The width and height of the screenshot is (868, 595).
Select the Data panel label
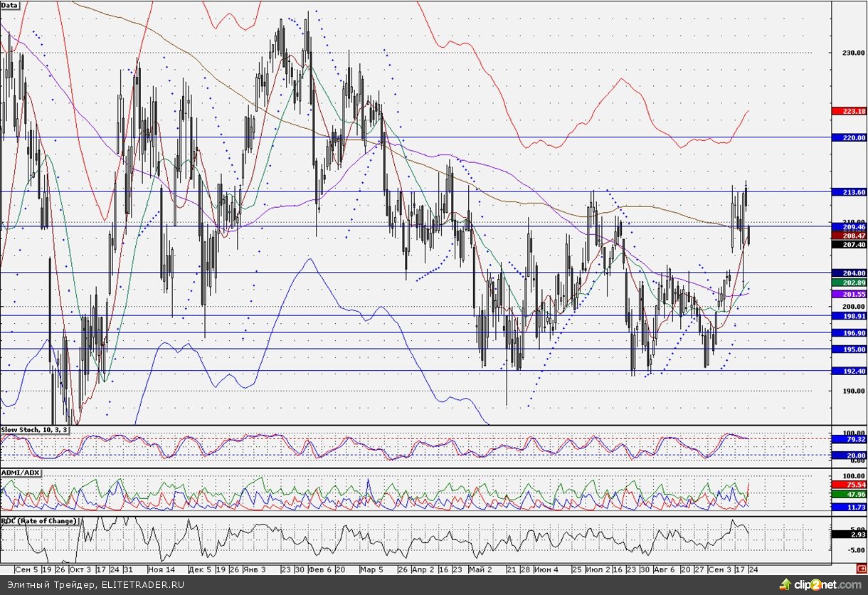pyautogui.click(x=10, y=5)
